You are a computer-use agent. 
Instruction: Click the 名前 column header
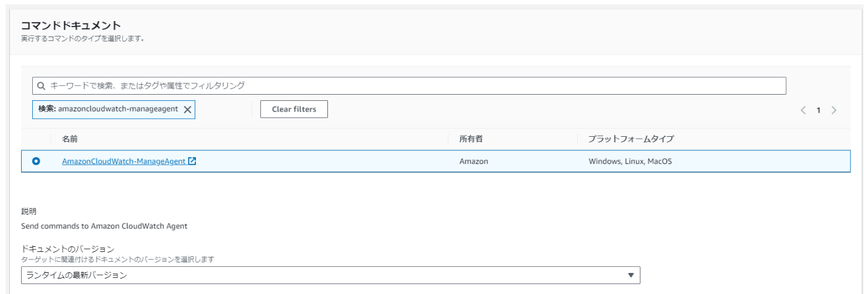pos(70,139)
